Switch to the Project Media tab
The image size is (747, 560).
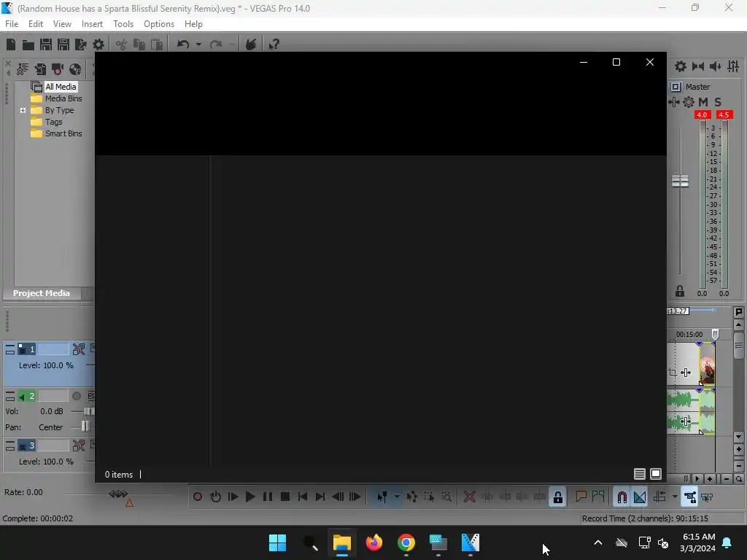pyautogui.click(x=42, y=293)
